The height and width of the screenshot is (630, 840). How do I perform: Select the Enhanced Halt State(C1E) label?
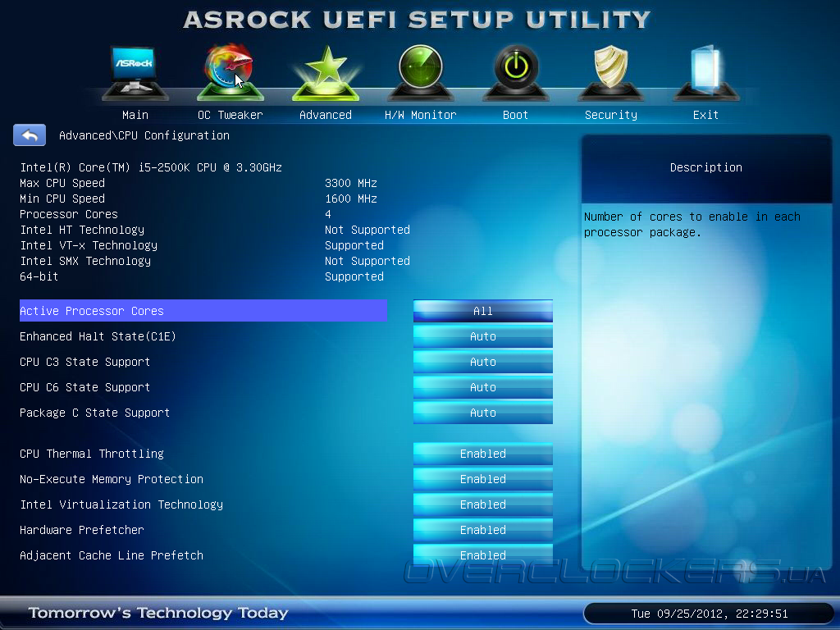[98, 336]
